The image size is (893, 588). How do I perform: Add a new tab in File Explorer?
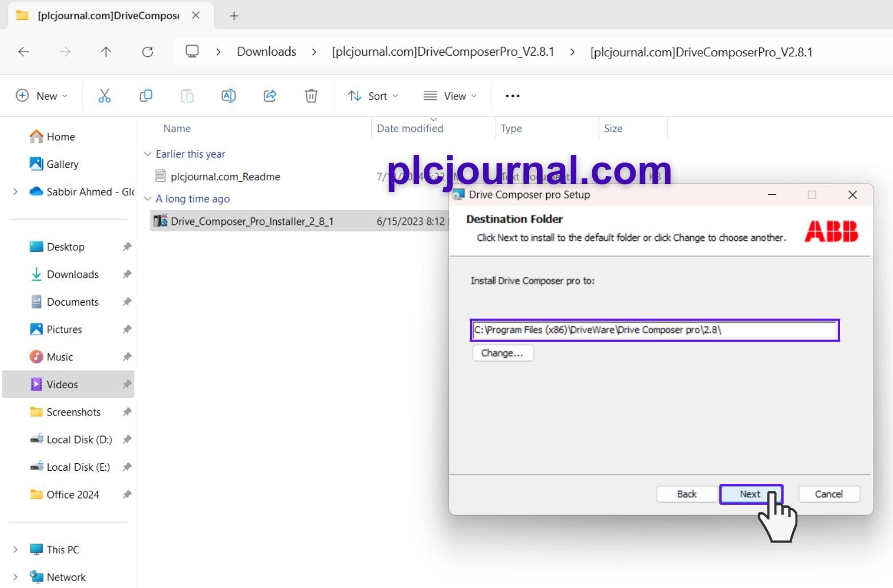coord(234,16)
